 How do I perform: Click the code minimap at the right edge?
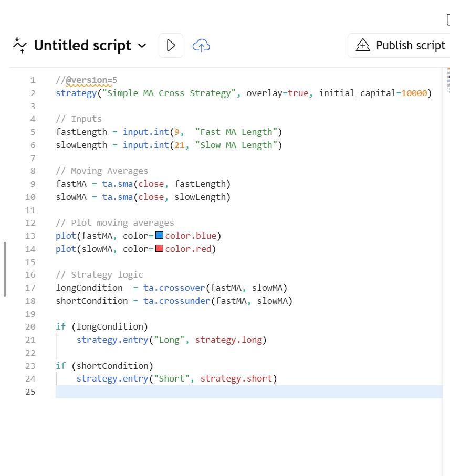click(448, 80)
